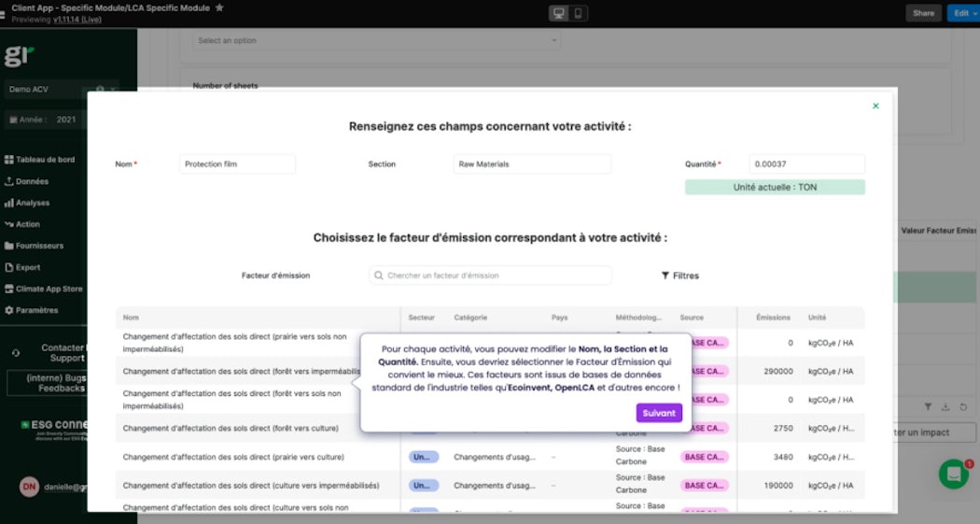
Task: Click the Année 2021 selector
Action: point(44,120)
